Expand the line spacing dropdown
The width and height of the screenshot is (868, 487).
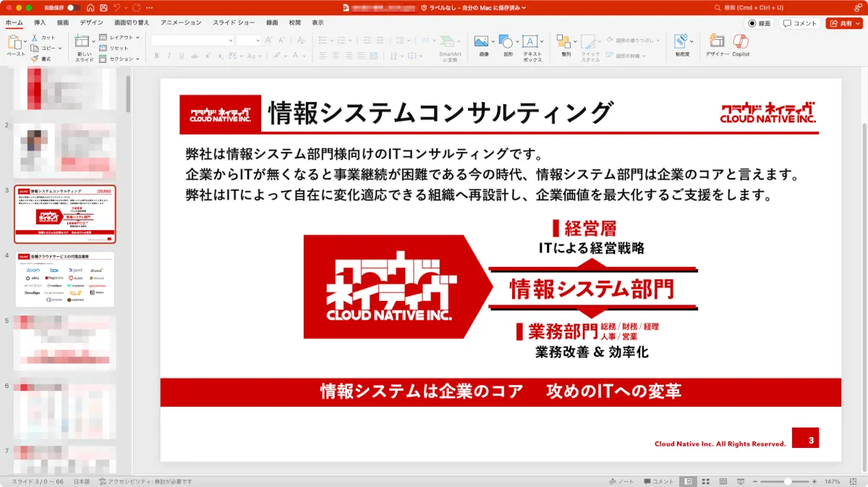[409, 41]
